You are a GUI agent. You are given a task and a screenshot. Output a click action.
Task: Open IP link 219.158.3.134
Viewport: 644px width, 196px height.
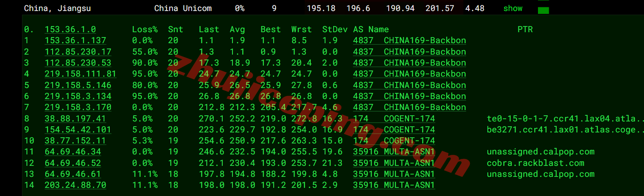click(78, 96)
